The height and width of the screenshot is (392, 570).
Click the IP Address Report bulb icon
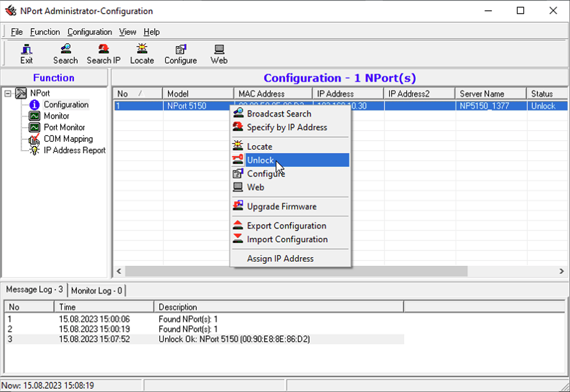[34, 150]
